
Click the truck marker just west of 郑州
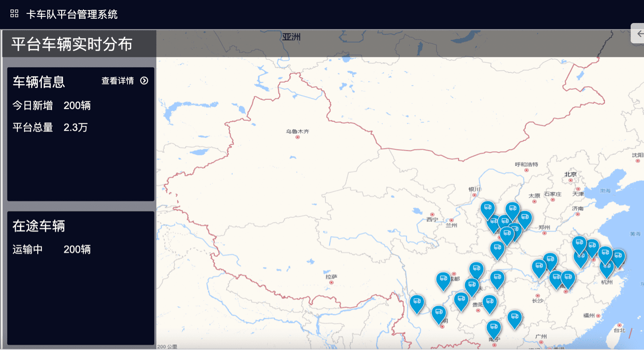coord(524,218)
